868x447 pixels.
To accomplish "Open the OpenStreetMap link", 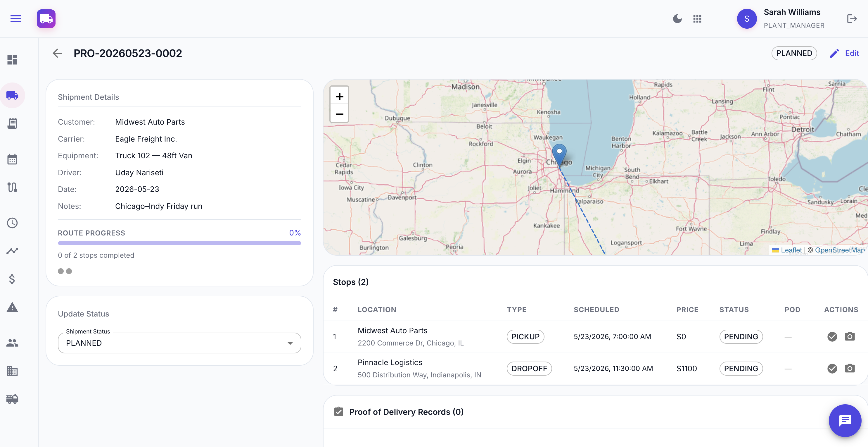I will pos(840,250).
